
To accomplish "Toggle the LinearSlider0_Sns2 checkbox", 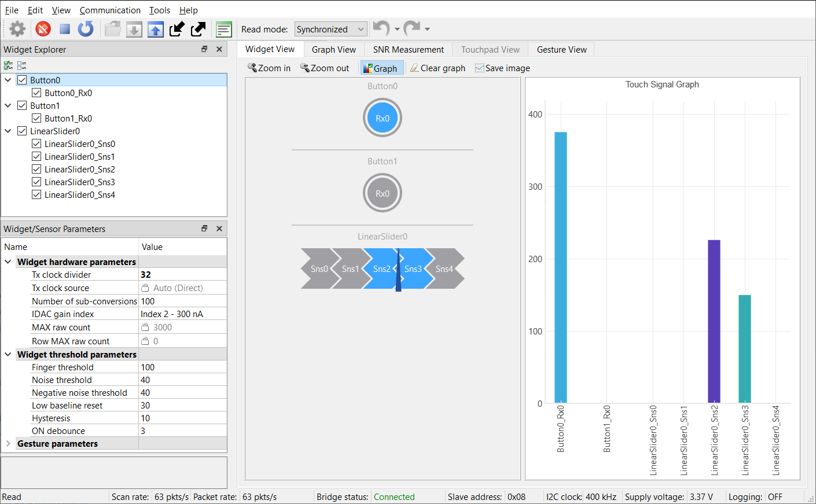I will pos(36,170).
